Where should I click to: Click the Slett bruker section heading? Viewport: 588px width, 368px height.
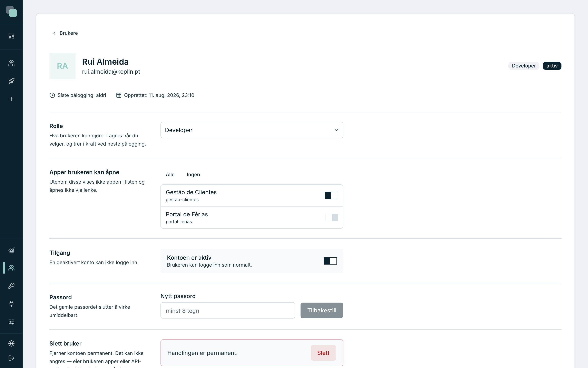click(x=65, y=343)
